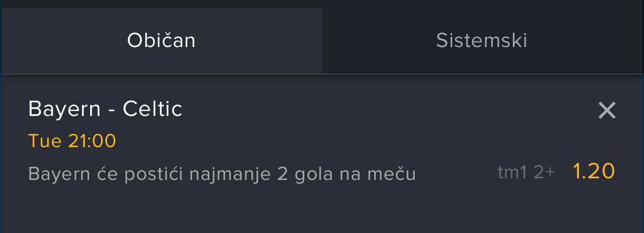Image resolution: width=644 pixels, height=233 pixels.
Task: Activate the Sistemski betting mode tab
Action: tap(481, 40)
